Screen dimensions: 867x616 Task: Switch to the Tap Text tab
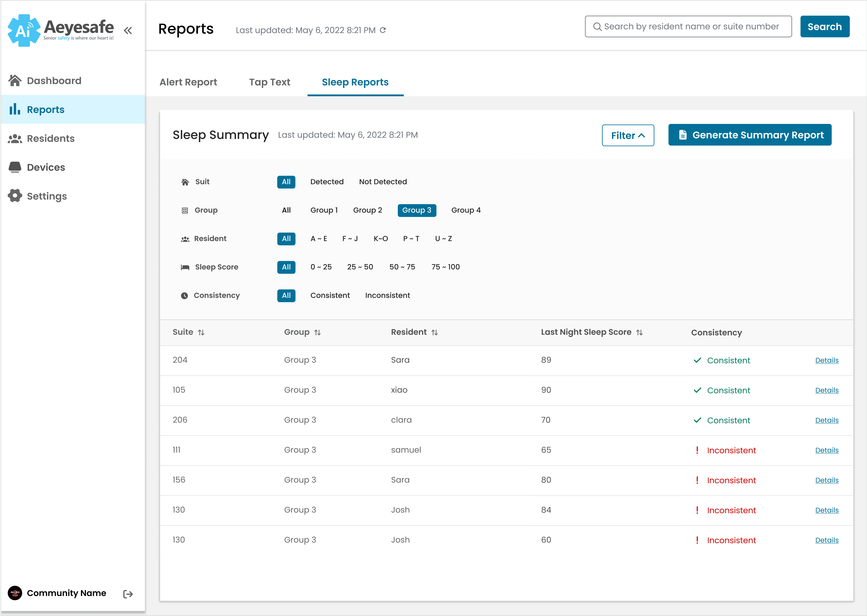click(269, 82)
